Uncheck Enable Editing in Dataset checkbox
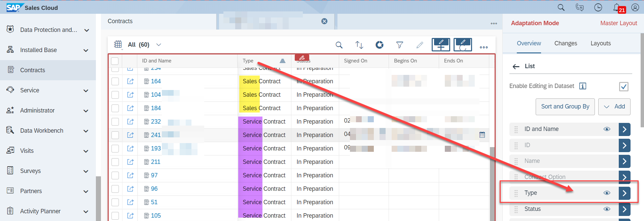 pos(623,87)
